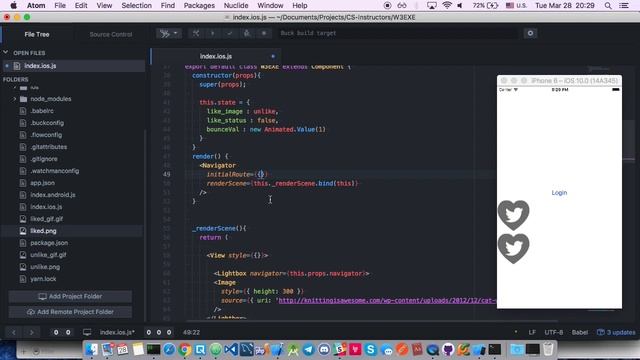Open the .gitattributes file

pyautogui.click(x=49, y=147)
